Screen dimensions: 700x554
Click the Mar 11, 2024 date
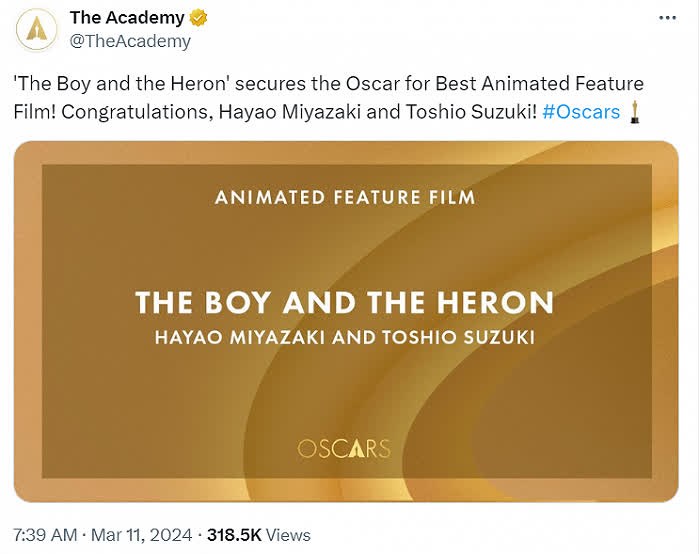pyautogui.click(x=142, y=535)
